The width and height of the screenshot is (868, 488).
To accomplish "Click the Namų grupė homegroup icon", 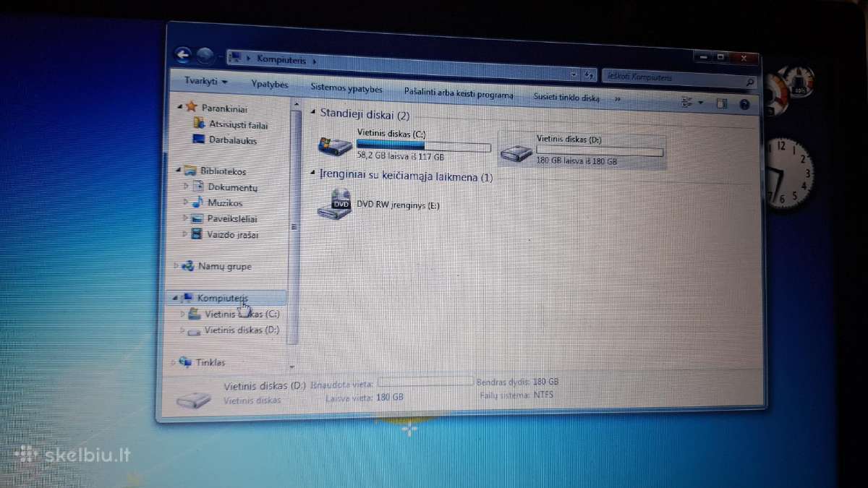I will pyautogui.click(x=188, y=265).
